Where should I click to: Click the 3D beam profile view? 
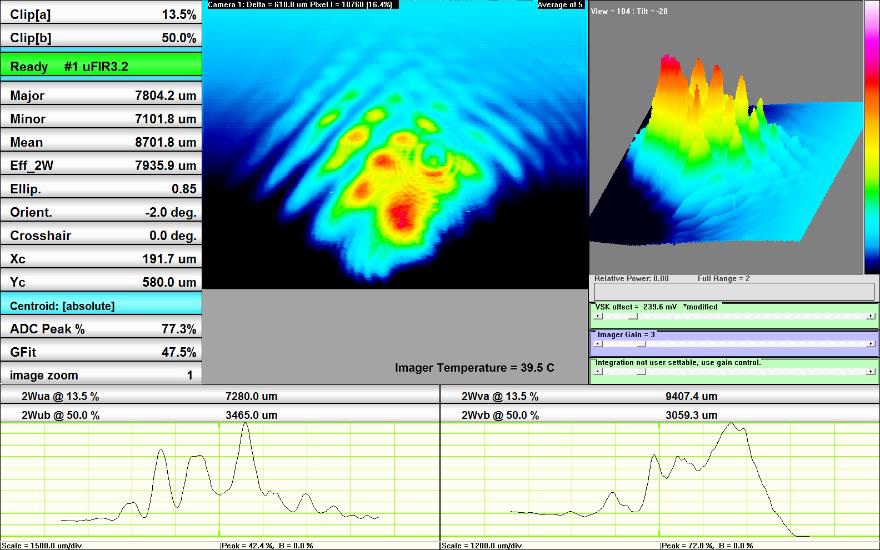[725, 140]
